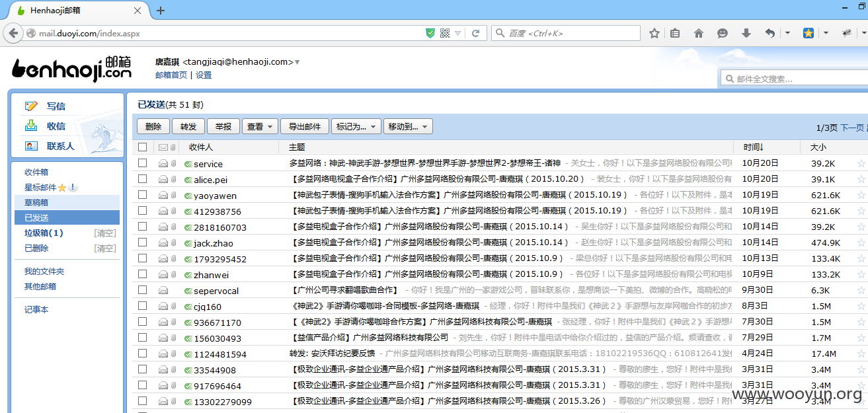This screenshot has height=413, width=868.
Task: Click the downloads arrow icon
Action: click(x=746, y=33)
